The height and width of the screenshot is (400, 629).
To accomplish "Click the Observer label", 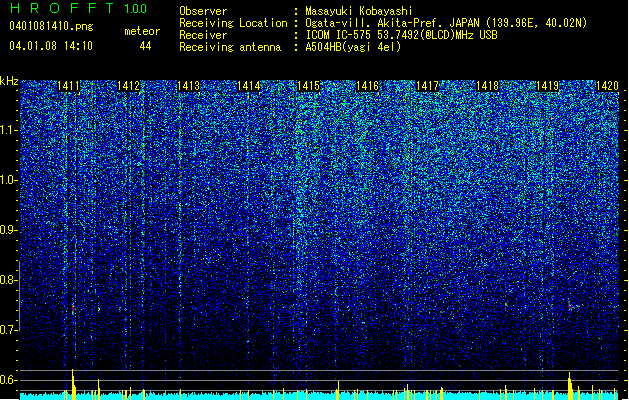I will pyautogui.click(x=203, y=11).
